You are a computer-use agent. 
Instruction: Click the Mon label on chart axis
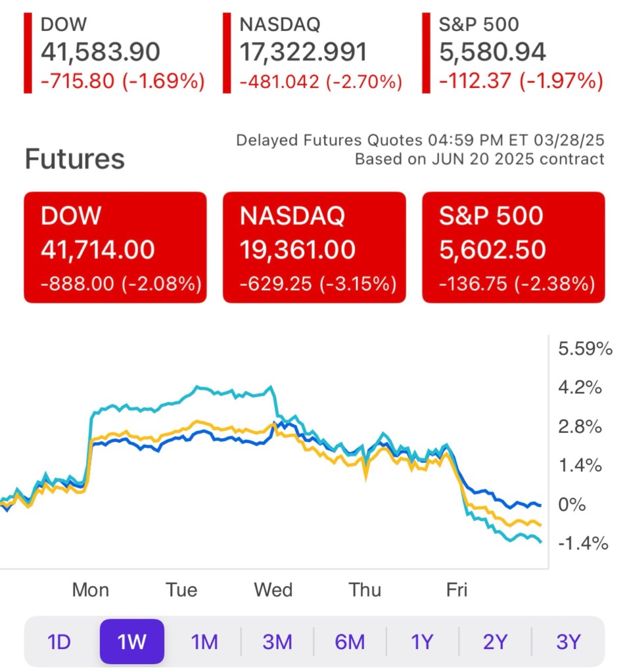coord(91,590)
